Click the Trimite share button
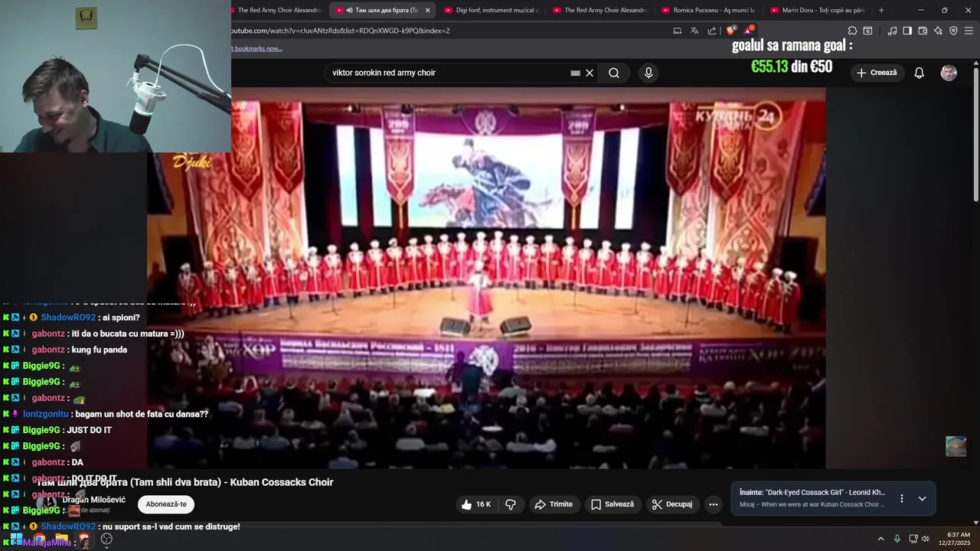The image size is (980, 551). coord(554,504)
